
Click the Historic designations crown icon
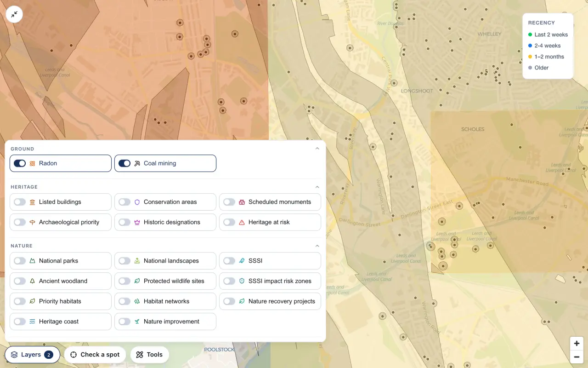pos(137,222)
